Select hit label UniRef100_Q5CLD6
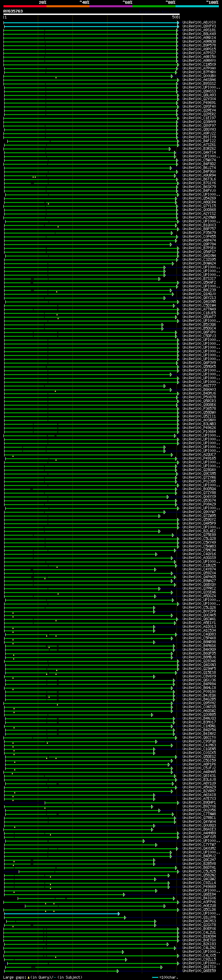This screenshot has height=980, width=222. pos(199,910)
